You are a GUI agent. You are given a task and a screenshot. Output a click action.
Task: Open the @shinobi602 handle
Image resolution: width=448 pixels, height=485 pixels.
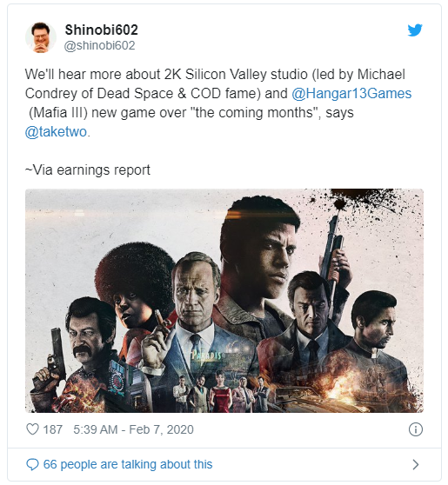[x=99, y=45]
